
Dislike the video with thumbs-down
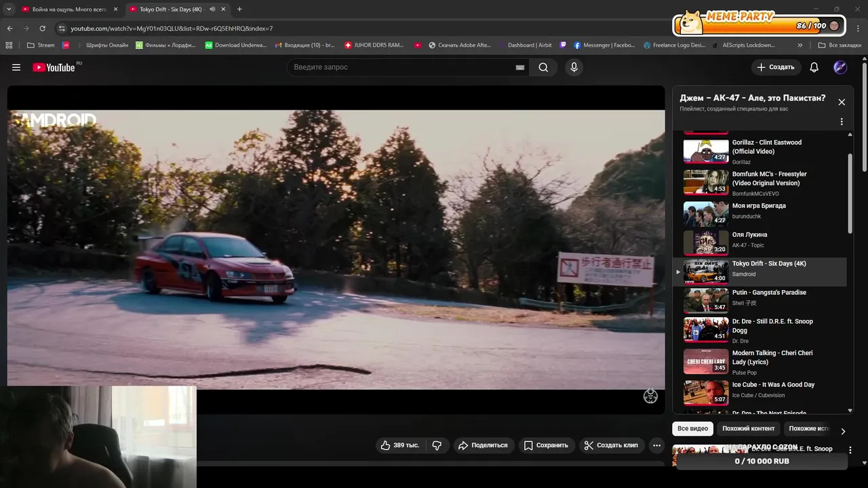[x=437, y=445]
